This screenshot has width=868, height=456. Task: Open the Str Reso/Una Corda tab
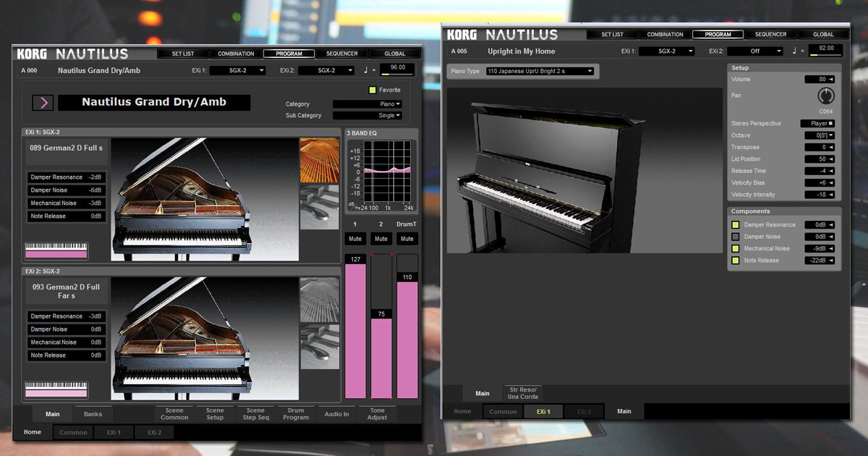tap(522, 394)
